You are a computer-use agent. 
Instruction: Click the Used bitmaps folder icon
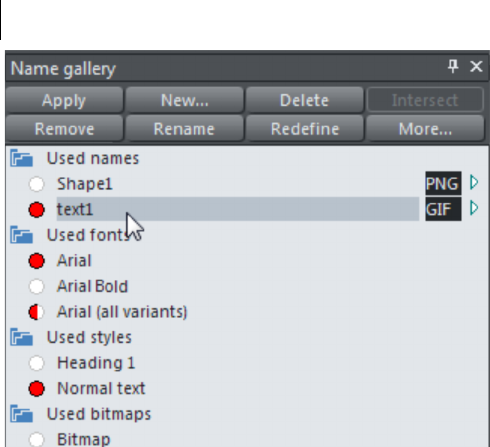tap(21, 414)
